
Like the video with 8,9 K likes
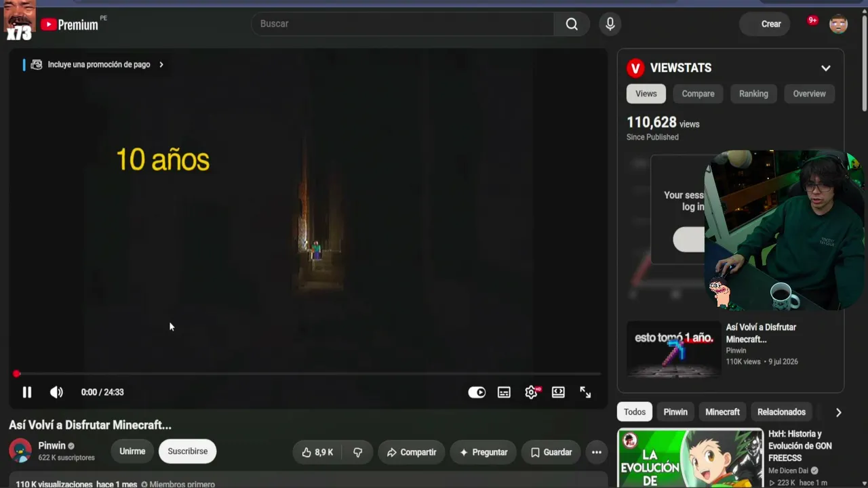pos(318,452)
